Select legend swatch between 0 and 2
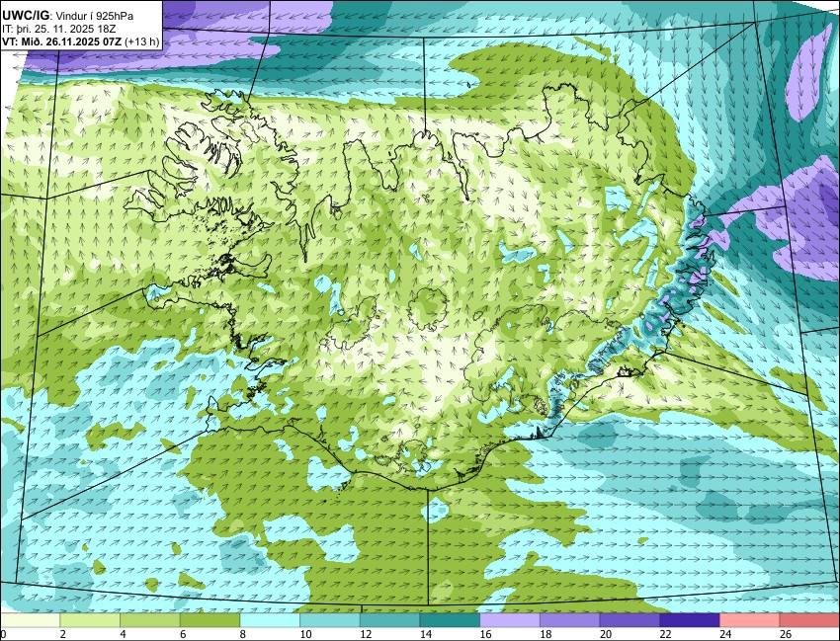Screen dimensions: 840x641 [x=30, y=620]
